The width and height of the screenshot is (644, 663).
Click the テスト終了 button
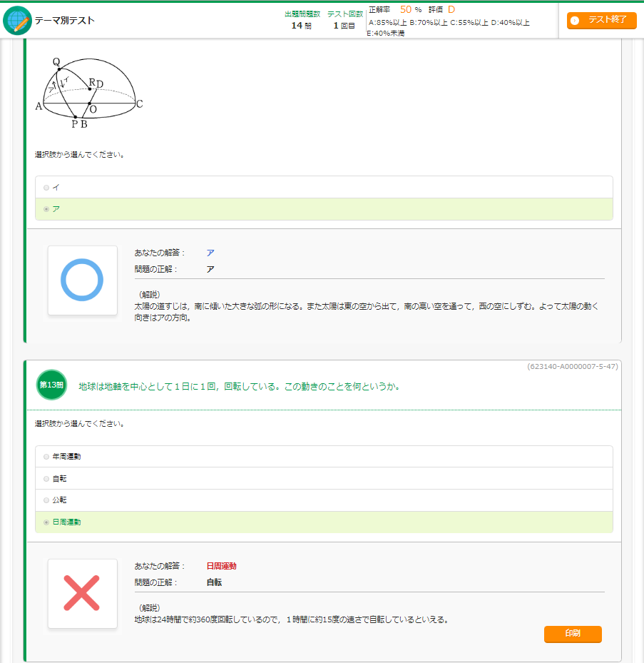[x=601, y=21]
